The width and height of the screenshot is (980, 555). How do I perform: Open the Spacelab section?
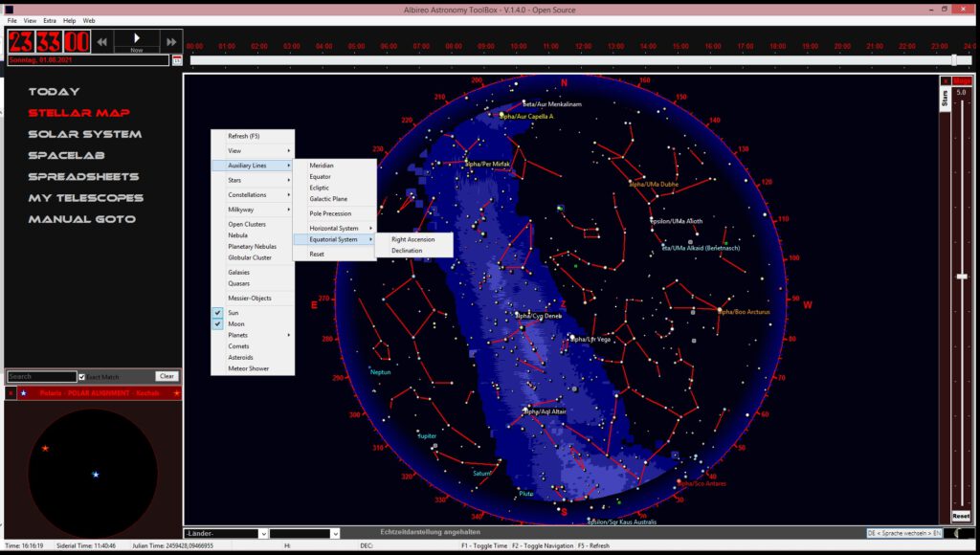[x=66, y=155]
